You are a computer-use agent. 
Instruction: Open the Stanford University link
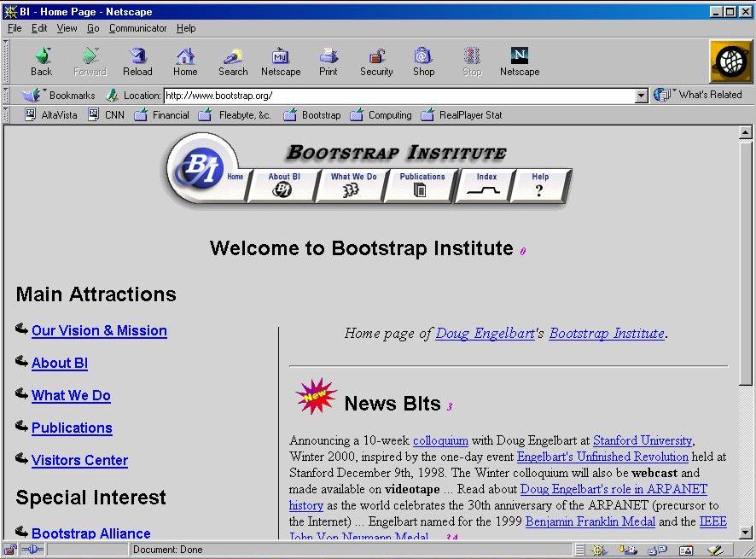click(643, 440)
